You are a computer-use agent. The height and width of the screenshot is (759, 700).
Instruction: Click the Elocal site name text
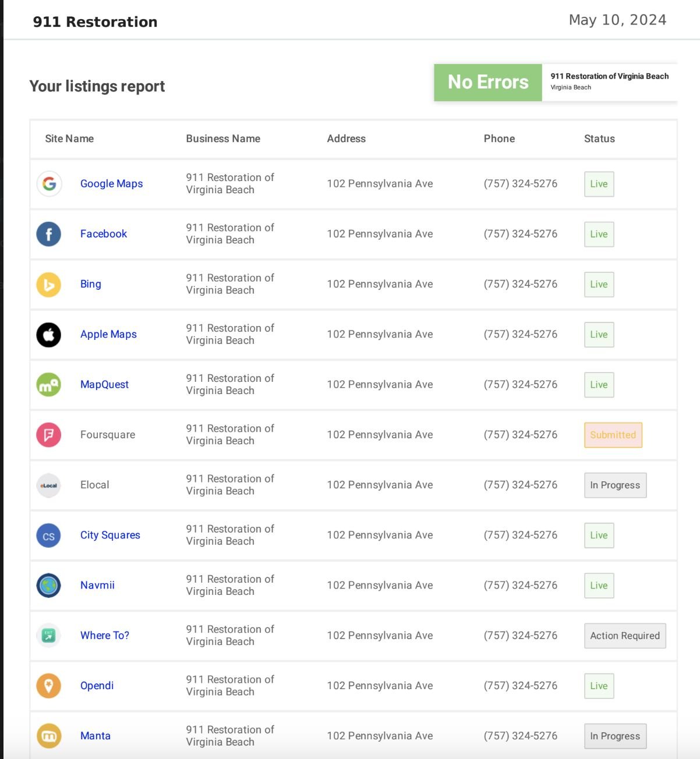tap(95, 485)
